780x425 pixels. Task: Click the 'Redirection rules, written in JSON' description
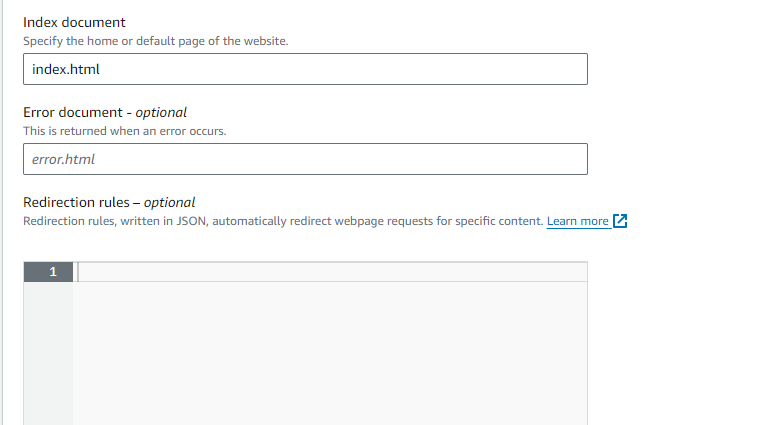click(283, 221)
